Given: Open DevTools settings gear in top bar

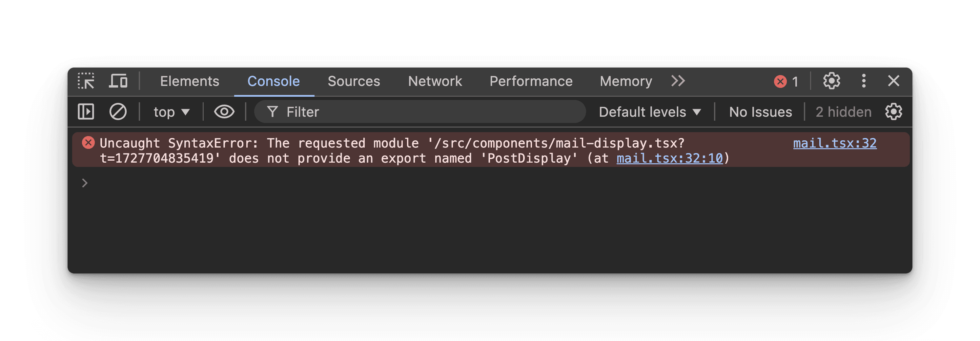Looking at the screenshot, I should 832,81.
